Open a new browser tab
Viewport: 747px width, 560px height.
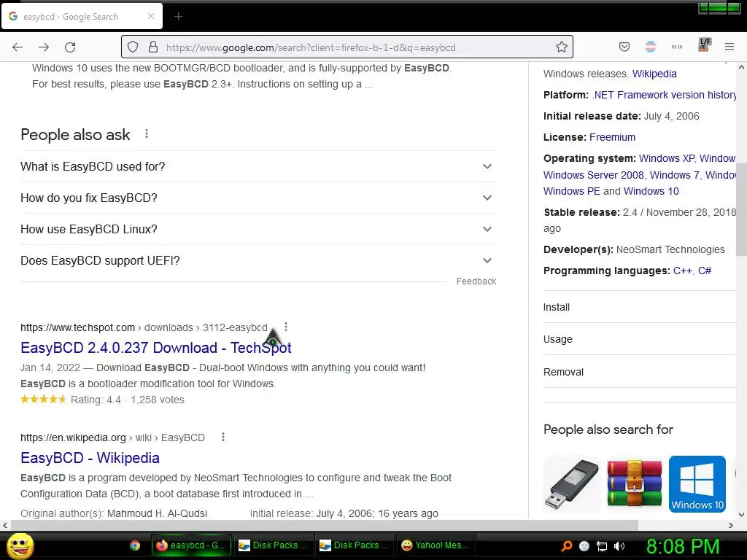pyautogui.click(x=178, y=17)
